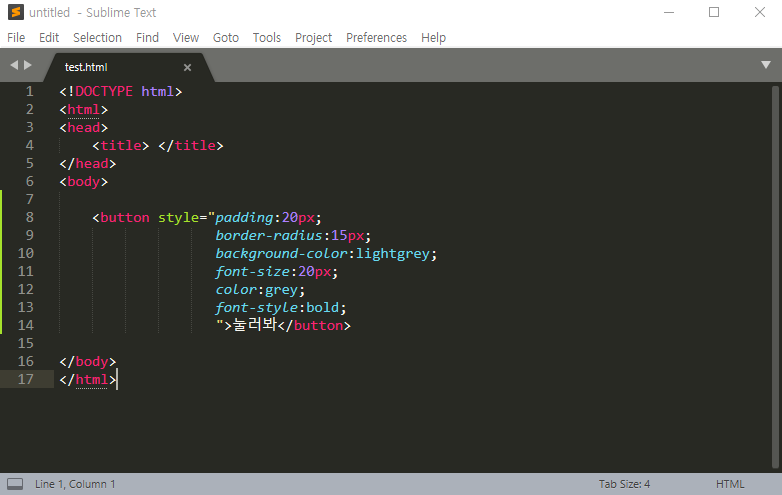
Task: Open the tab list dropdown arrow
Action: point(766,65)
